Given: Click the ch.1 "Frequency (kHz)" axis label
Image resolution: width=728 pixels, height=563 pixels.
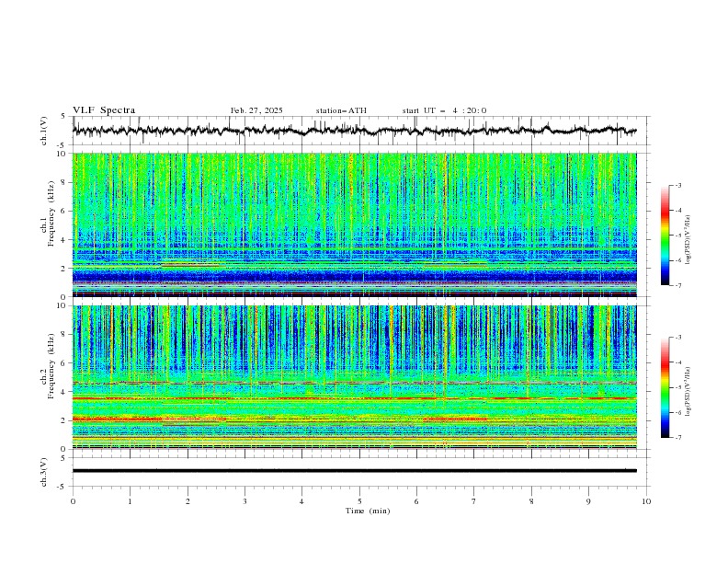Looking at the screenshot, I should click(x=51, y=213).
